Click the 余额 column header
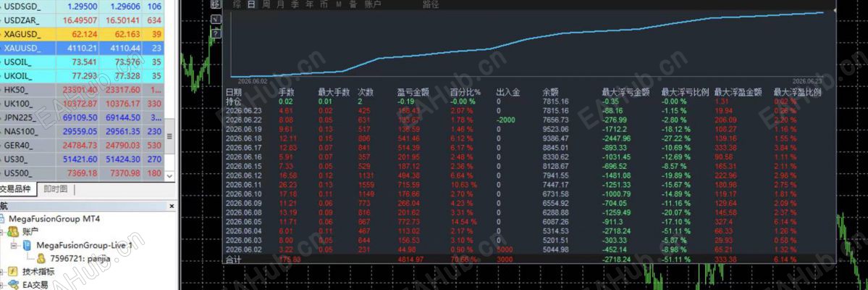This screenshot has width=868, height=290. click(x=550, y=93)
